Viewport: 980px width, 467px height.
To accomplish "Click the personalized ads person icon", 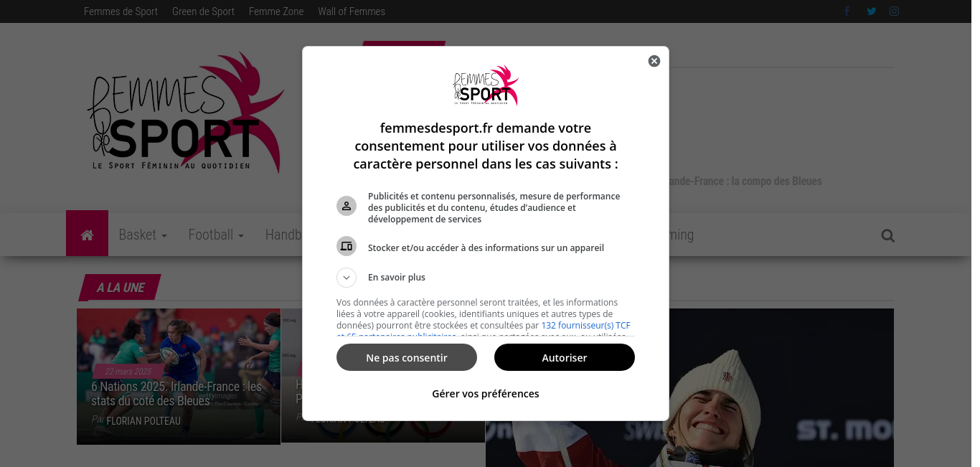I will (347, 206).
